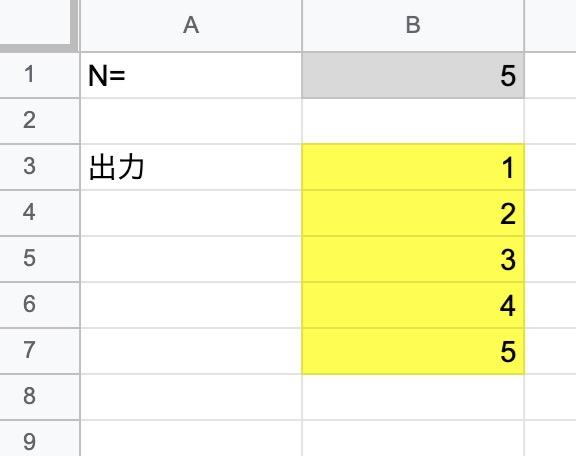Select row 4 header
Screen dimensions: 576x456
[x=39, y=213]
